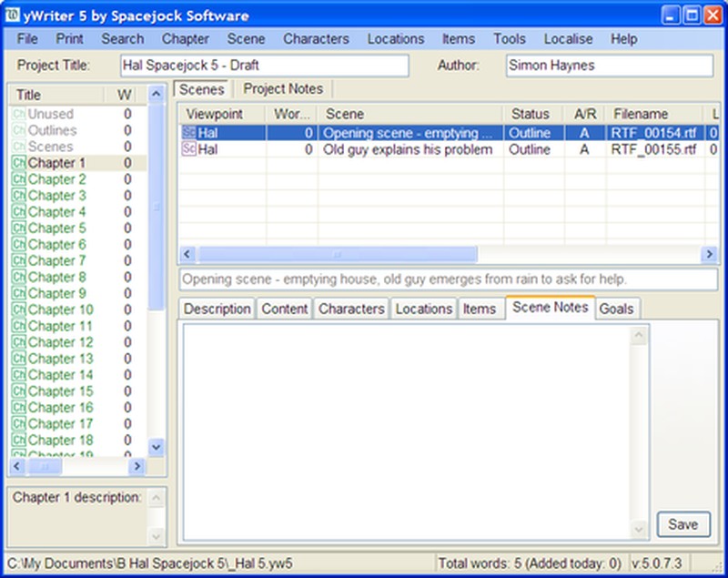Click the Ch icon beside Chapter 1
728x578 pixels.
[19, 162]
